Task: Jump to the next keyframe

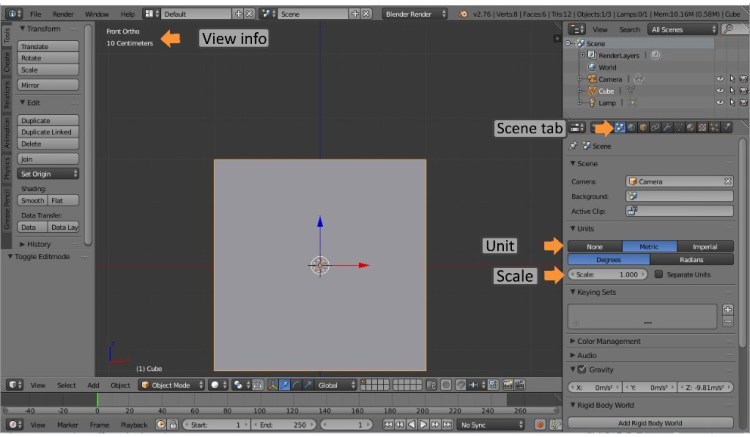Action: point(435,425)
